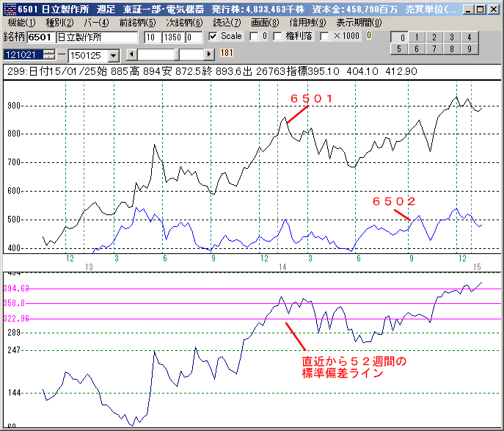Enable the ×1000 checkbox
Viewport: 504px width, 431px height.
coord(325,37)
